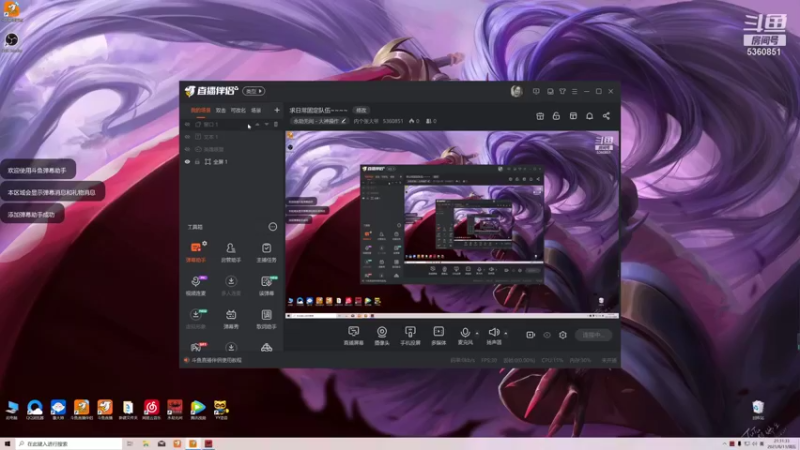Toggle the lock on 全屏 1 source

click(197, 162)
